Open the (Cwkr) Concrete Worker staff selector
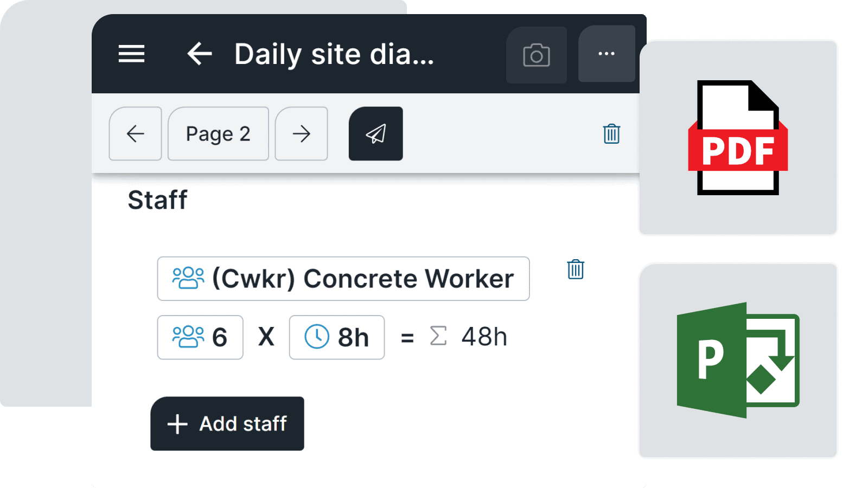Viewport: 868px width, 488px height. [x=343, y=279]
